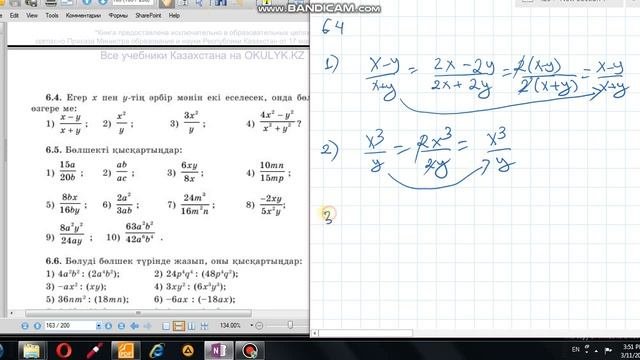Click fraction 63a²b² over 42a⁶b⁴

tap(140, 233)
